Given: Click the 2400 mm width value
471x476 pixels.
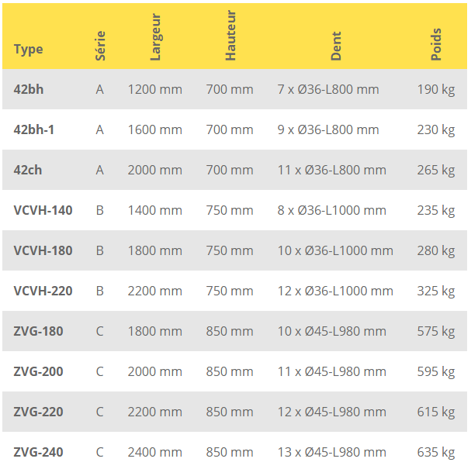Looking at the screenshot, I should [x=155, y=453].
